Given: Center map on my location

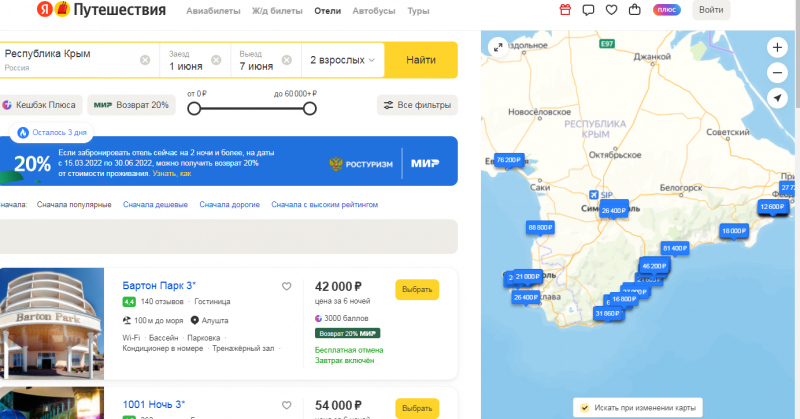Looking at the screenshot, I should (x=777, y=97).
